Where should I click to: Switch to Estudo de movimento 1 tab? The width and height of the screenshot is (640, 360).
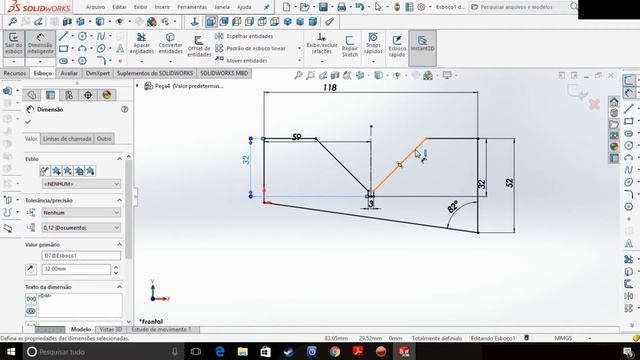click(161, 329)
